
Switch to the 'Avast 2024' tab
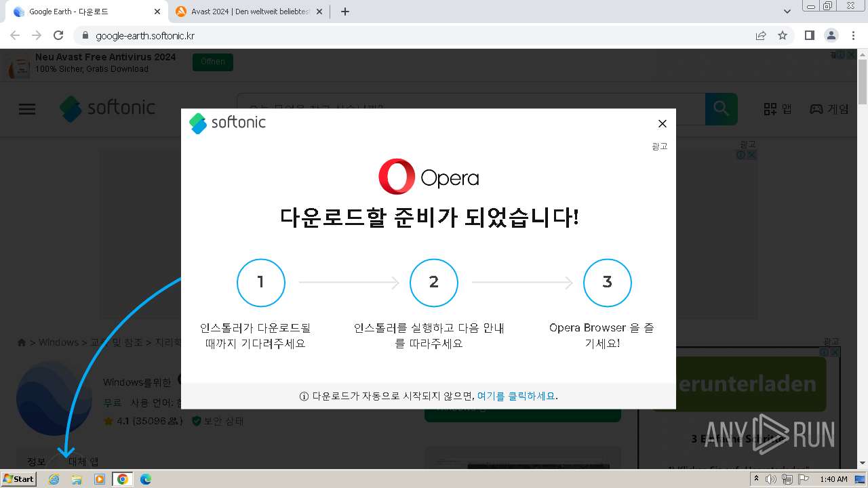[x=248, y=12]
